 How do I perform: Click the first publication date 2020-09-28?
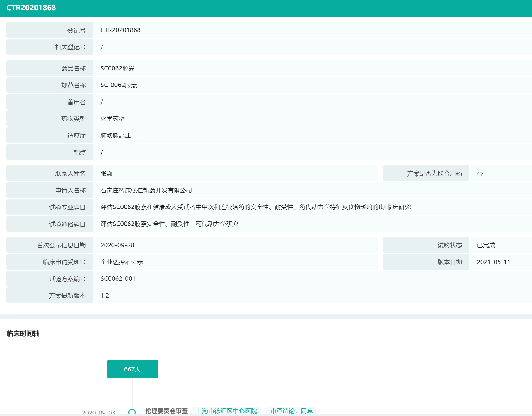[117, 245]
